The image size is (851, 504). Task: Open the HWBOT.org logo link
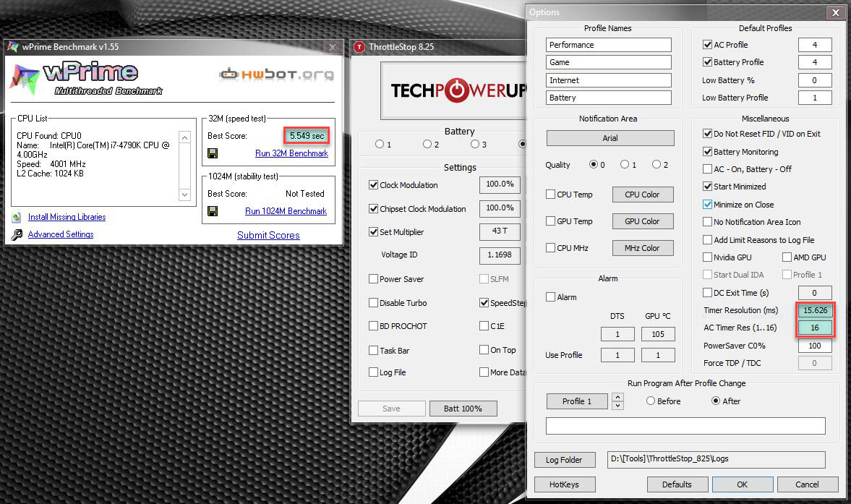click(x=276, y=74)
